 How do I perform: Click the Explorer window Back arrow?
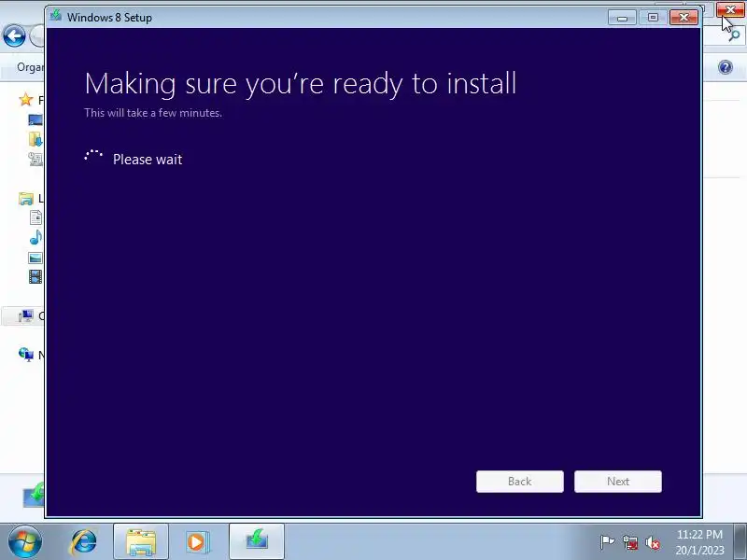pyautogui.click(x=14, y=35)
